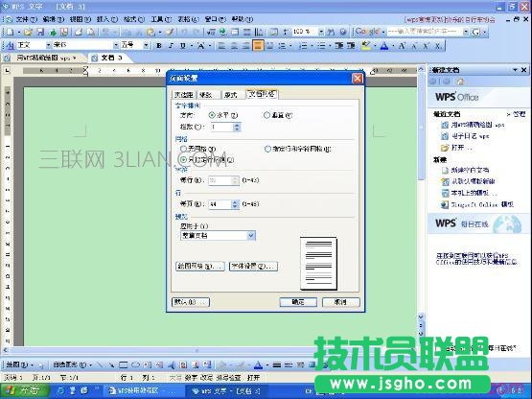Click the Format painter brush icon
The image size is (532, 399).
(x=170, y=32)
